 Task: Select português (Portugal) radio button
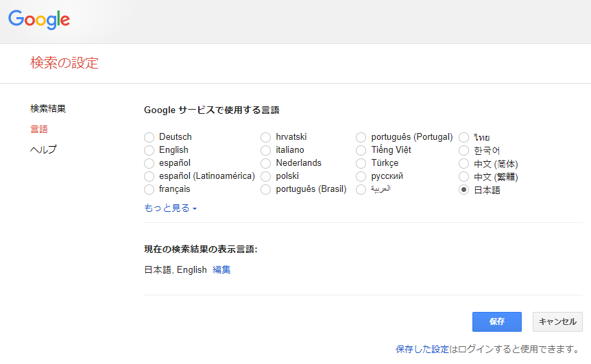click(361, 137)
